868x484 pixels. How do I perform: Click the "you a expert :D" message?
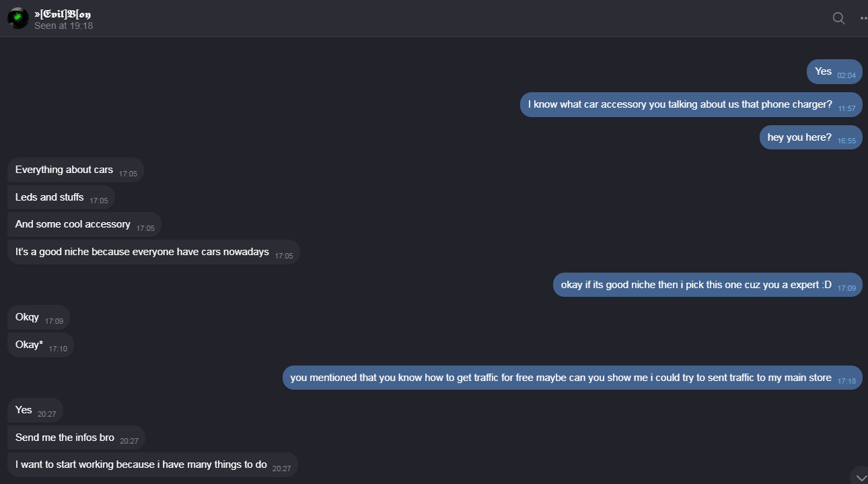(707, 285)
